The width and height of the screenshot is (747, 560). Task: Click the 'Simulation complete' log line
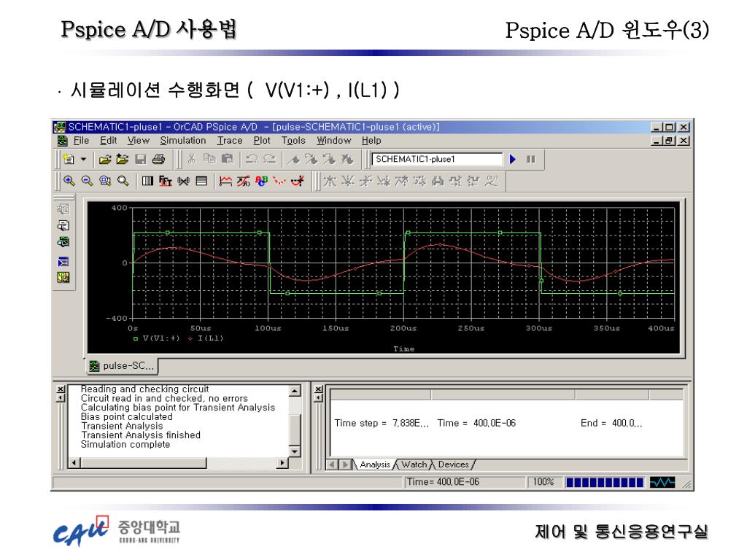tap(125, 444)
